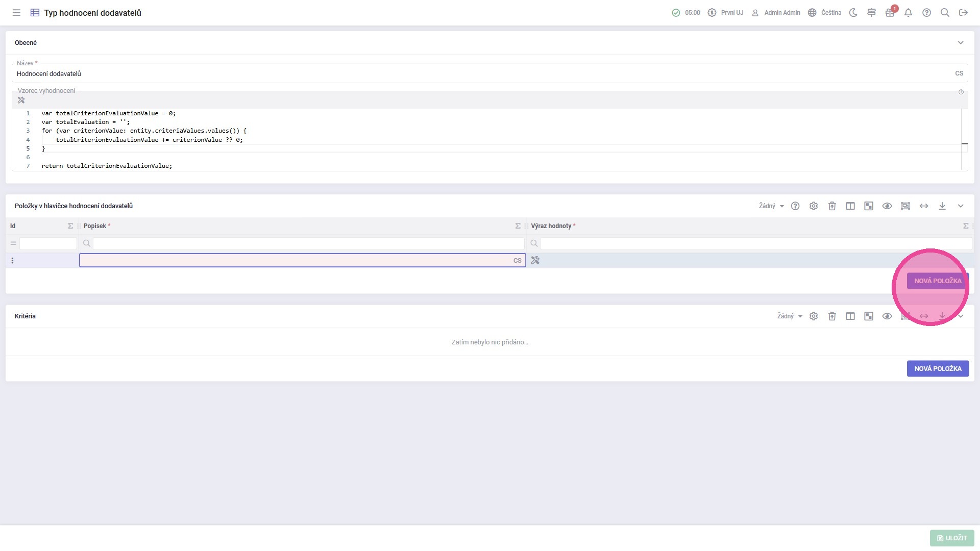Open the formula tools icon in Vzorec vyhodnocení

pos(21,101)
